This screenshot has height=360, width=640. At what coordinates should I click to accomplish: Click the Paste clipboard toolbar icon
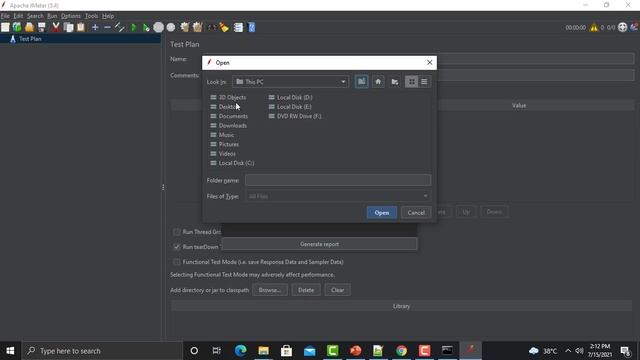point(81,27)
